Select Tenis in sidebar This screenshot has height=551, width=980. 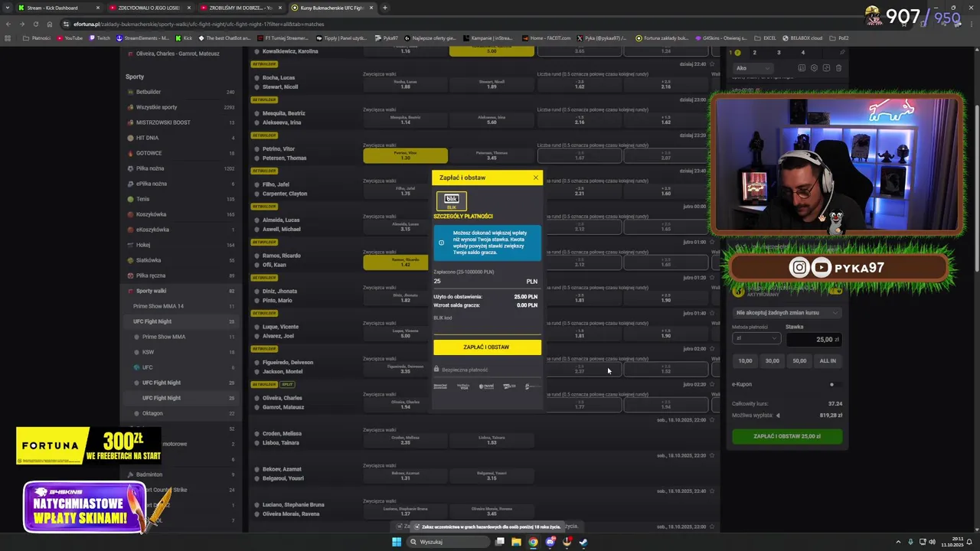coord(181,199)
